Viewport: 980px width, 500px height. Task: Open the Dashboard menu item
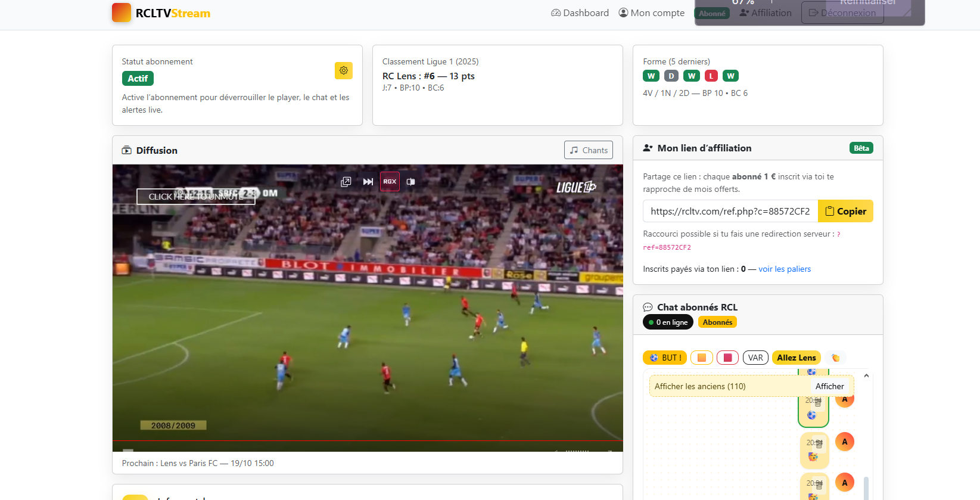pyautogui.click(x=580, y=13)
